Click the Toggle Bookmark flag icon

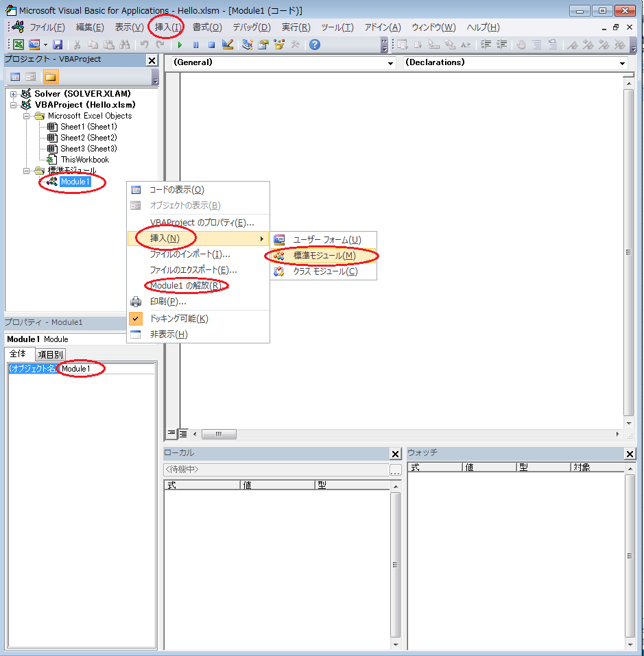tap(573, 45)
